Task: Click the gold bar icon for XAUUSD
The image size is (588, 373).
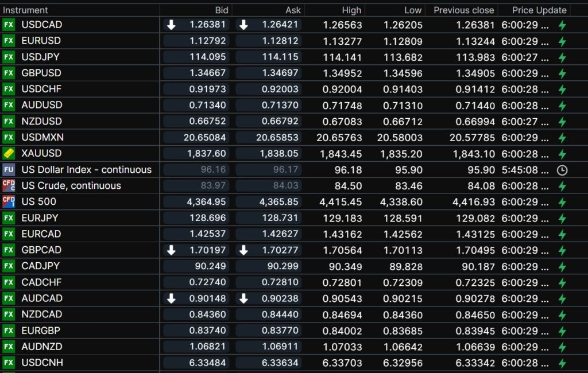Action: pyautogui.click(x=9, y=153)
